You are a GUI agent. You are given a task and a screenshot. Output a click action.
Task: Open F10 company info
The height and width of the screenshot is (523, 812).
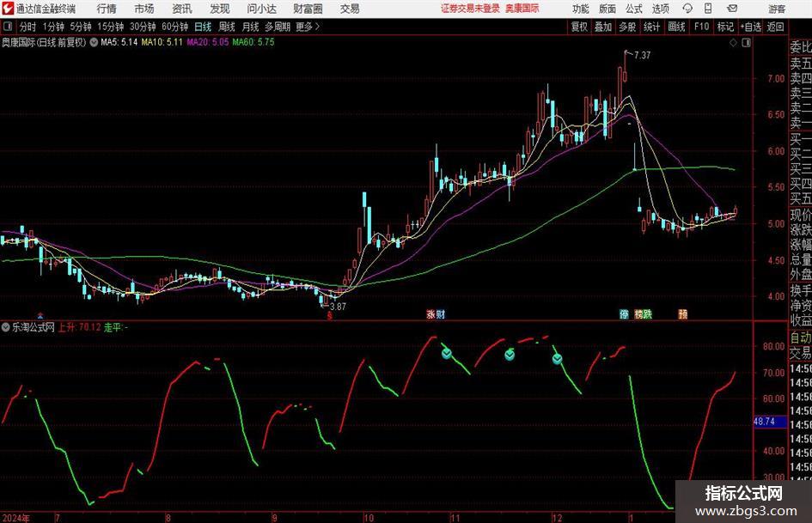(x=701, y=27)
